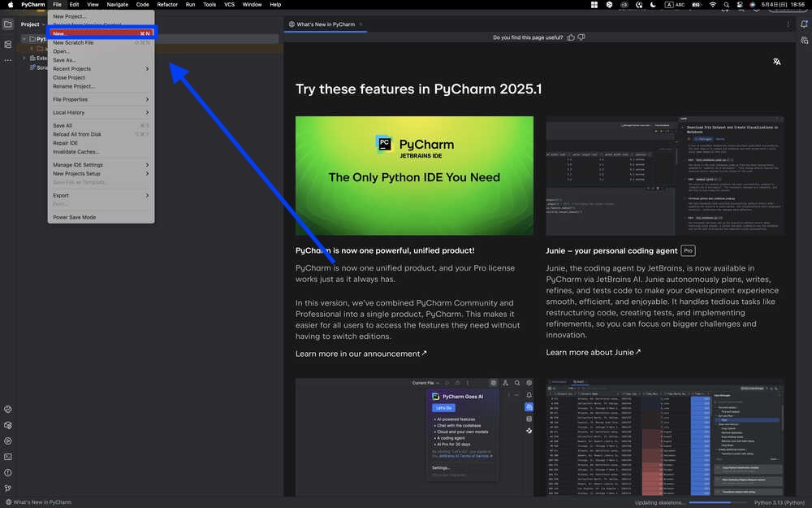The height and width of the screenshot is (508, 812).
Task: Expand Manage IDE Settings submenu
Action: coord(101,165)
